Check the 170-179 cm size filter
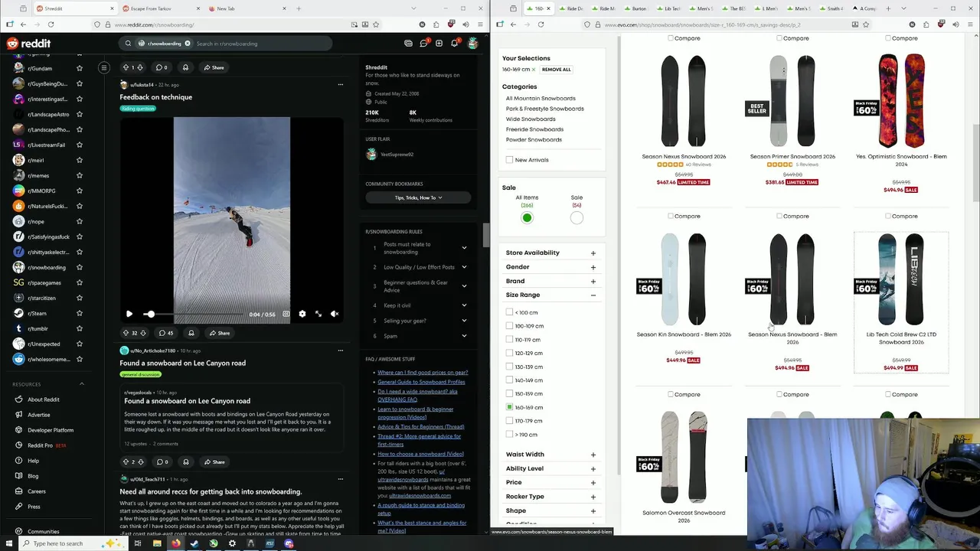 tap(510, 421)
